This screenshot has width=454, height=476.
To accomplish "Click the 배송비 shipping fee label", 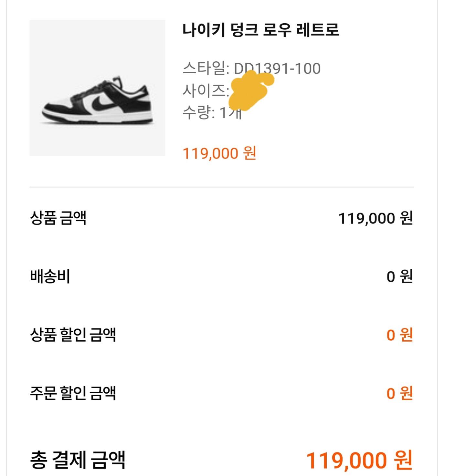I will pos(50,277).
